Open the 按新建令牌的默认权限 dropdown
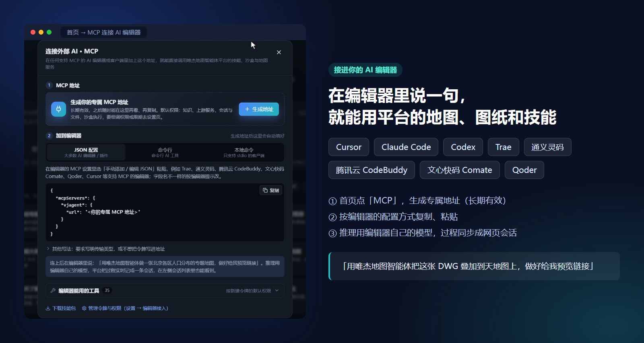 [252, 291]
